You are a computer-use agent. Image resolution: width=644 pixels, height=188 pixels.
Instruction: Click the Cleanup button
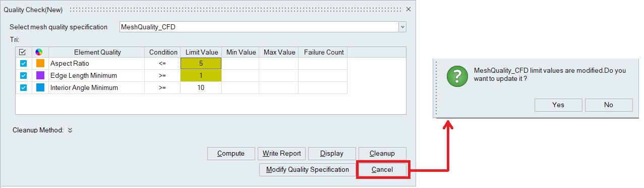coord(382,154)
